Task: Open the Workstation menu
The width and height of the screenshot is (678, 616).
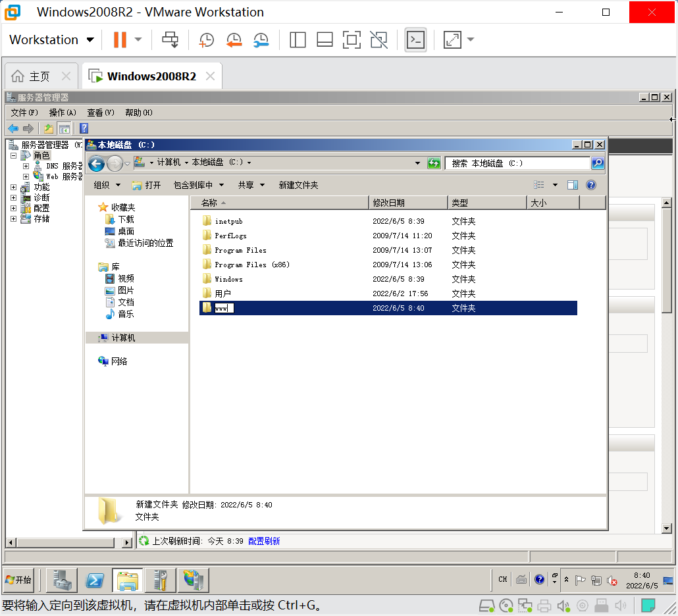Action: click(x=51, y=39)
